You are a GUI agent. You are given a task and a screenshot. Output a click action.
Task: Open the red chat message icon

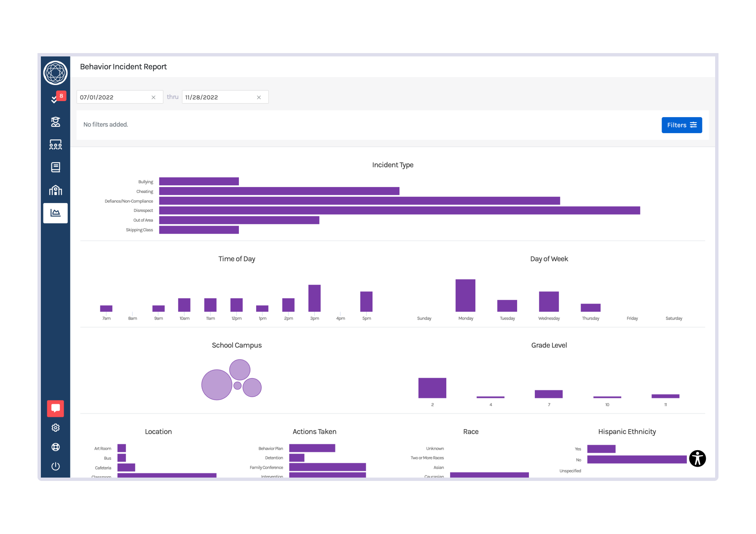[55, 408]
